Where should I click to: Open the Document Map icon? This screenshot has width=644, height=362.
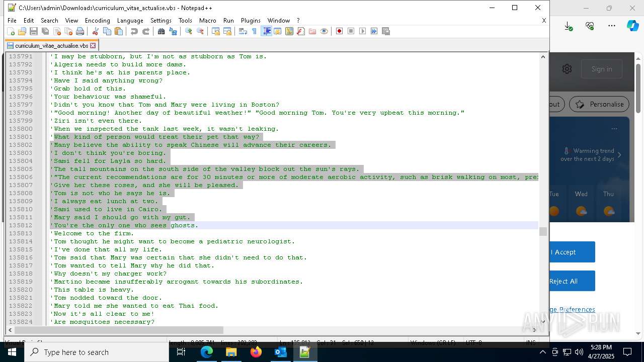pyautogui.click(x=289, y=31)
